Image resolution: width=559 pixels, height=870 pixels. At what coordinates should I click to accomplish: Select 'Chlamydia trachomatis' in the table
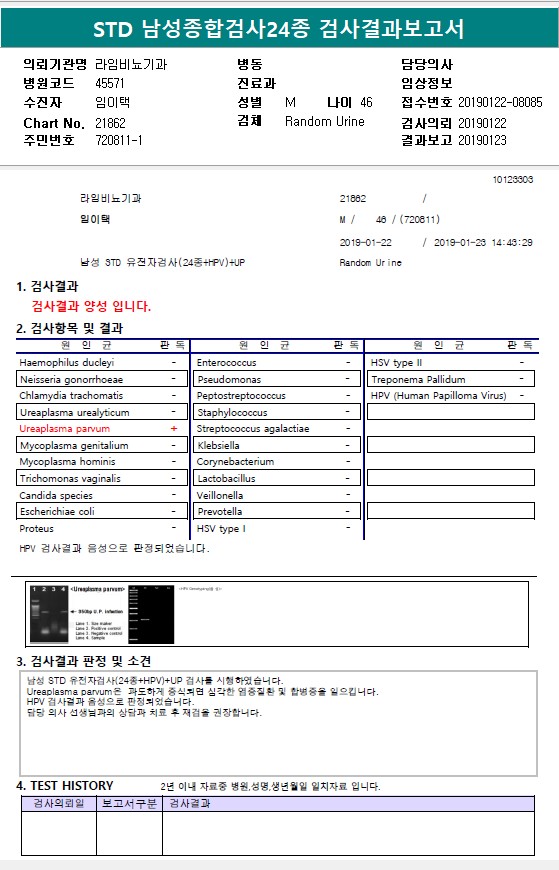coord(71,396)
